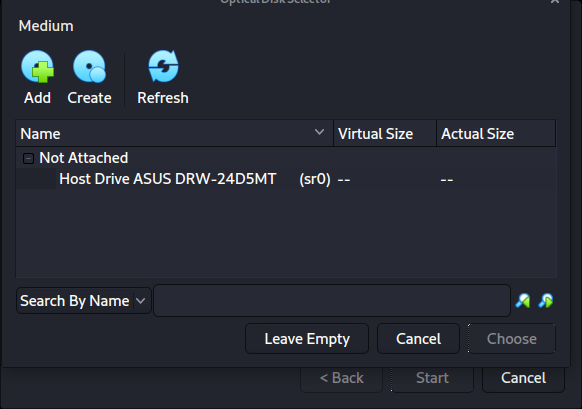
Task: Cancel the disk selector dialog
Action: (418, 339)
